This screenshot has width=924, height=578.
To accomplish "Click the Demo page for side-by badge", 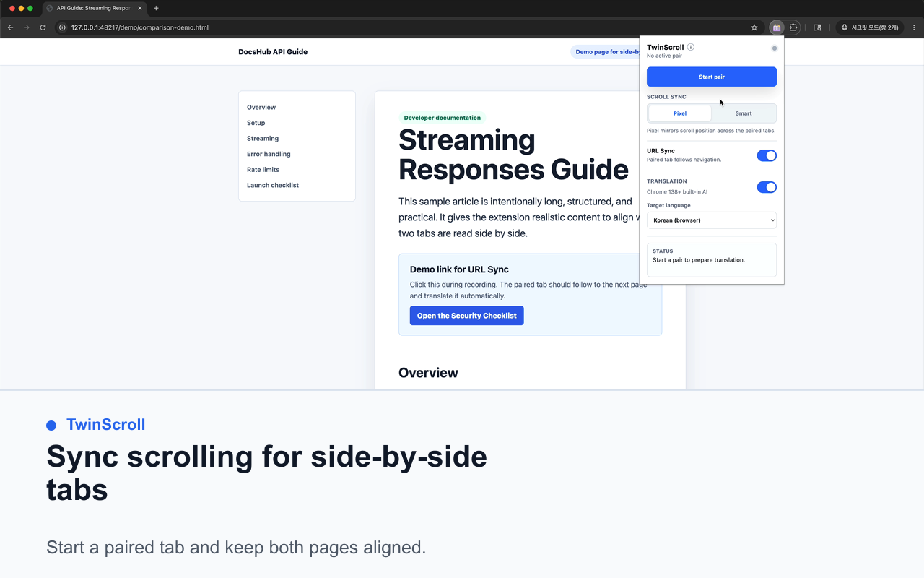I will [605, 52].
